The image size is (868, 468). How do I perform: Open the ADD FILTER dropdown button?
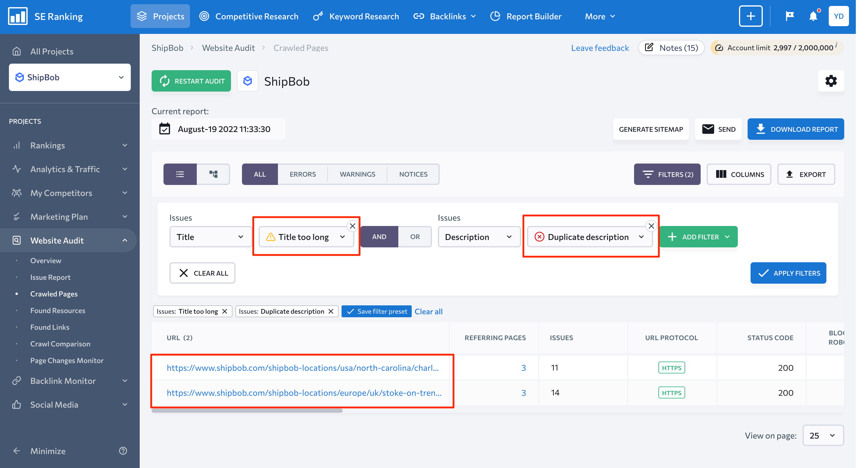tap(698, 236)
